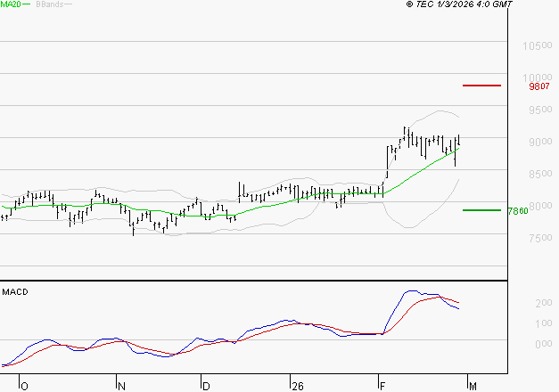The width and height of the screenshot is (559, 392).
Task: Click the red 9807 resistance value
Action: point(539,86)
